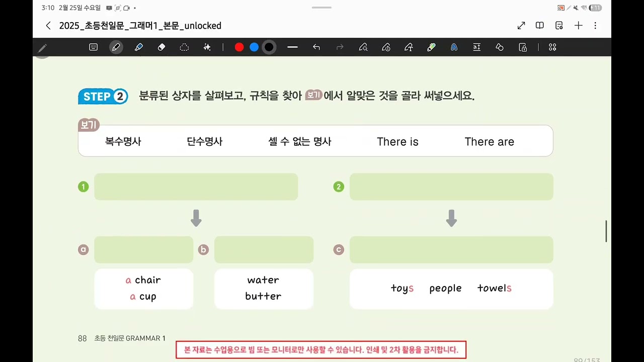Screen dimensions: 644x362
Task: Select the Lasso selection tool
Action: [x=184, y=47]
